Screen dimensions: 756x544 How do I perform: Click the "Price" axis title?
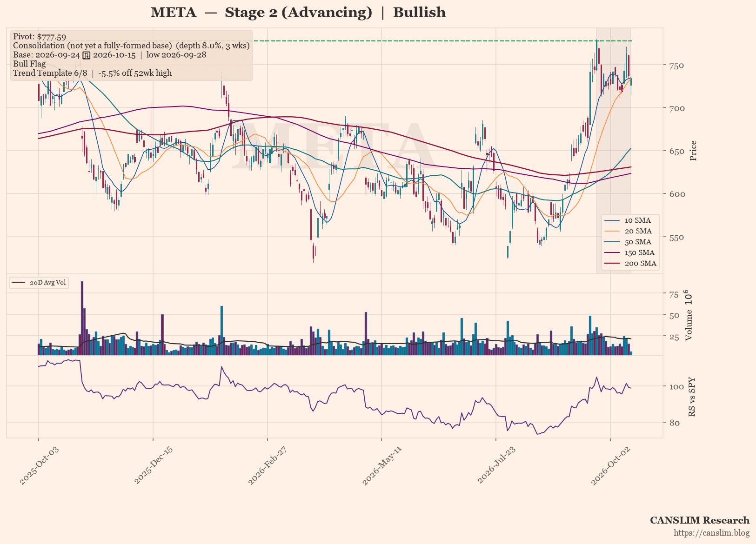(693, 151)
